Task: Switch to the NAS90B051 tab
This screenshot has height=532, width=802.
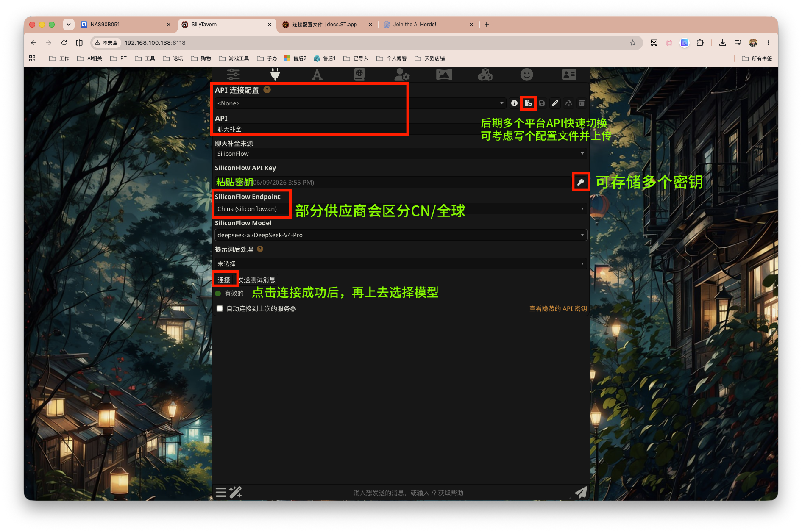Action: [x=125, y=25]
